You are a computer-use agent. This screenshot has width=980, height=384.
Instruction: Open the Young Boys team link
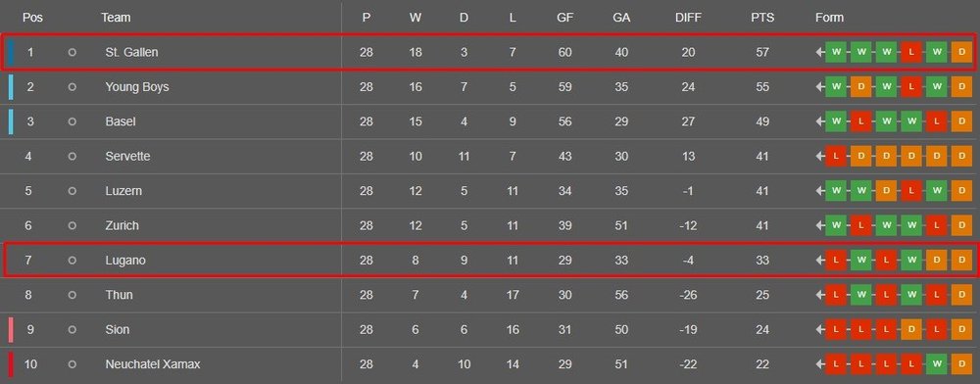click(x=137, y=87)
